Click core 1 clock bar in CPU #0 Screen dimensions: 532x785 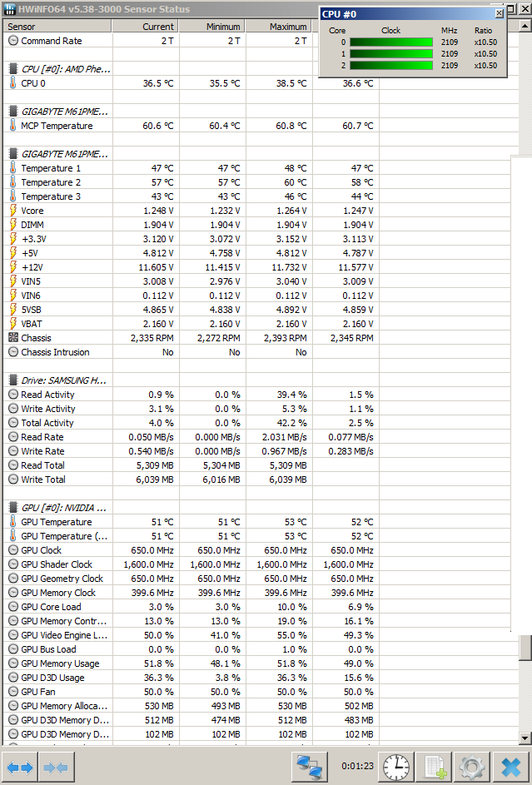[x=390, y=53]
